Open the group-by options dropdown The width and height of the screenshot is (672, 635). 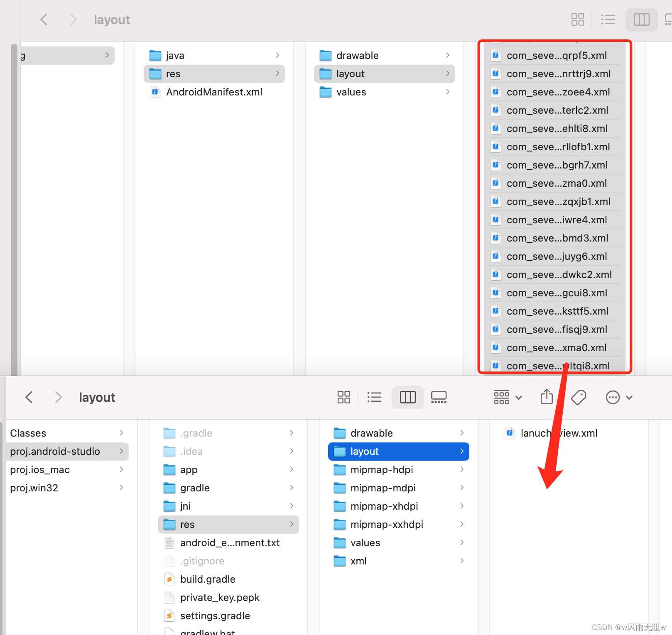[508, 397]
